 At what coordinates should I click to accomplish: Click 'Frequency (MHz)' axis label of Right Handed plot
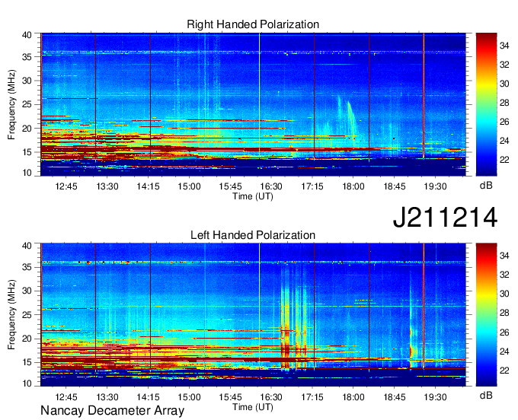pyautogui.click(x=11, y=104)
